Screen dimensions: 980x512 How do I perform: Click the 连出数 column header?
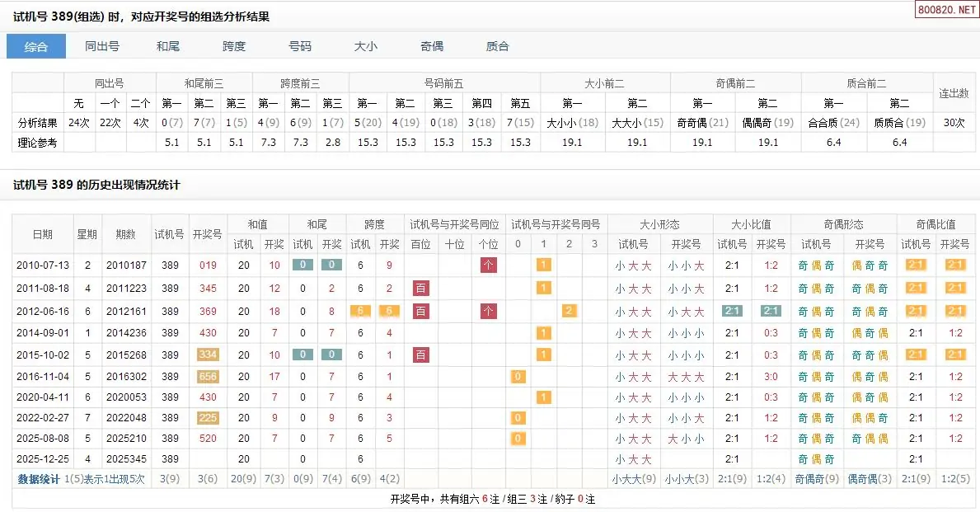coord(954,93)
